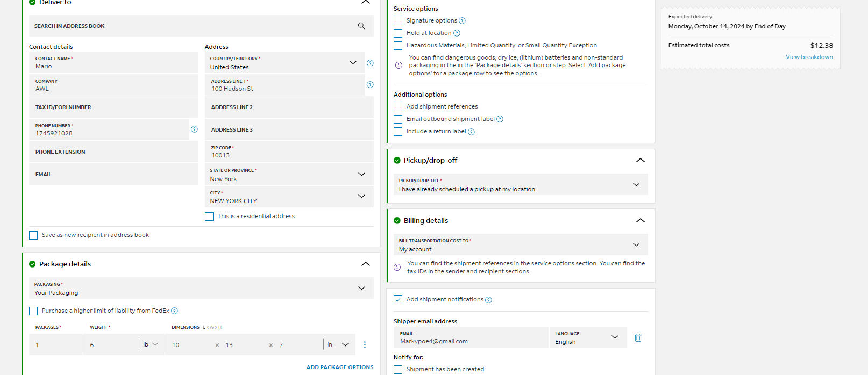
Task: Open help icon next to Country/Territory
Action: pos(370,63)
